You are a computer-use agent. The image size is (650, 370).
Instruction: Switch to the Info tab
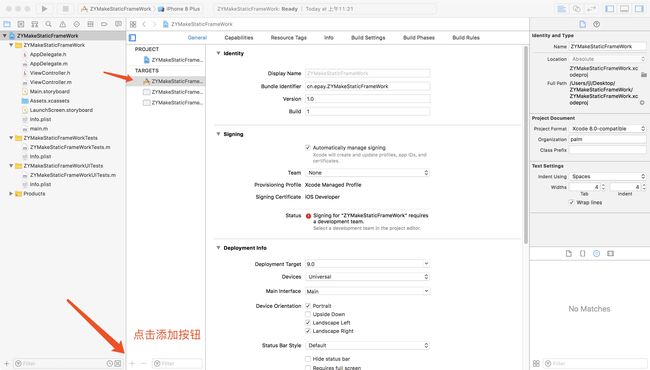329,38
